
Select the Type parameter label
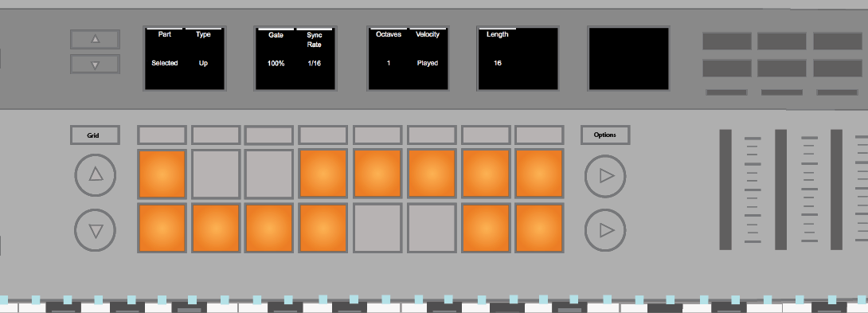click(203, 34)
